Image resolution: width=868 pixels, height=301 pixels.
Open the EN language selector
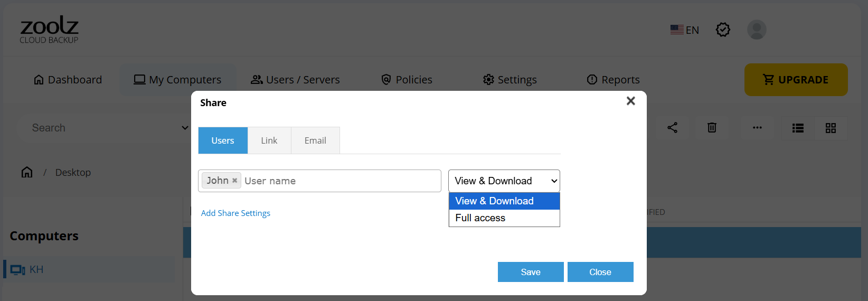coord(685,30)
